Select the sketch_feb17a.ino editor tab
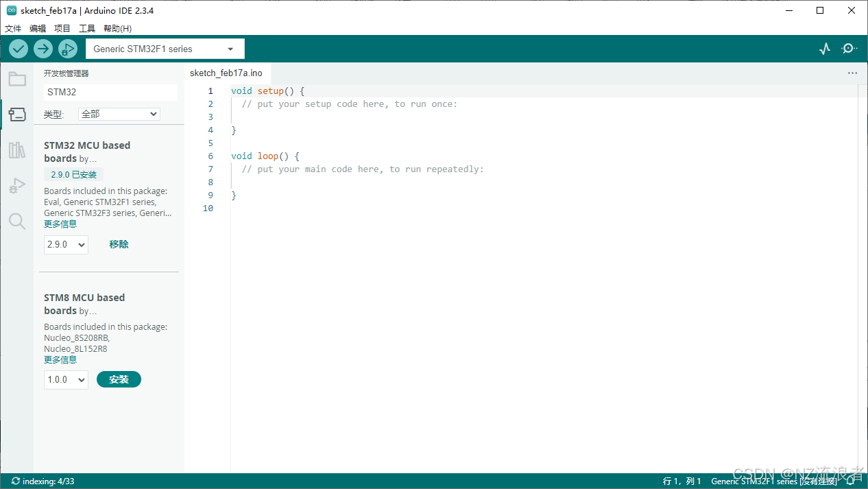 [226, 73]
